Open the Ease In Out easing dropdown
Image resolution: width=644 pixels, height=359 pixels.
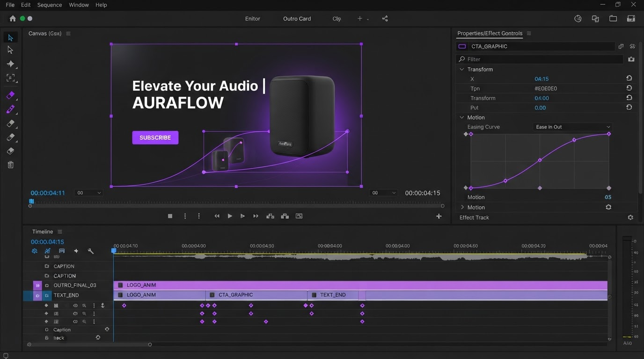573,127
